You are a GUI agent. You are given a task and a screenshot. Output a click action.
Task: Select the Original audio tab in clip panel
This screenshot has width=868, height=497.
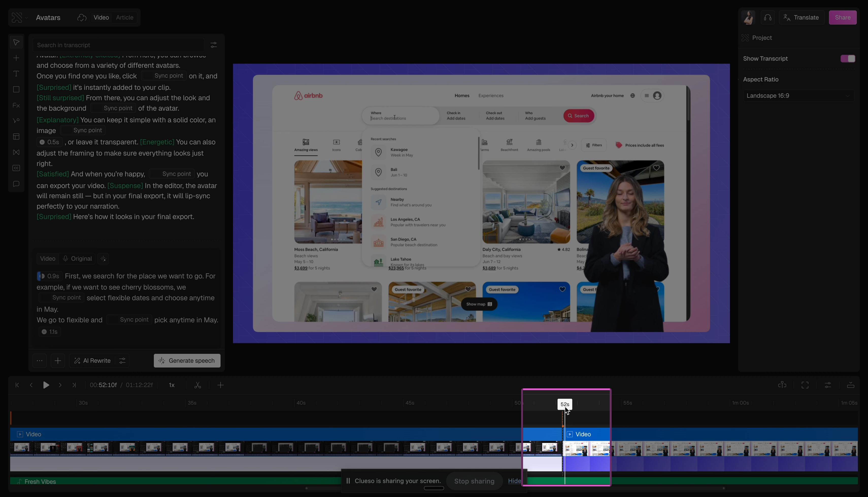pos(77,259)
